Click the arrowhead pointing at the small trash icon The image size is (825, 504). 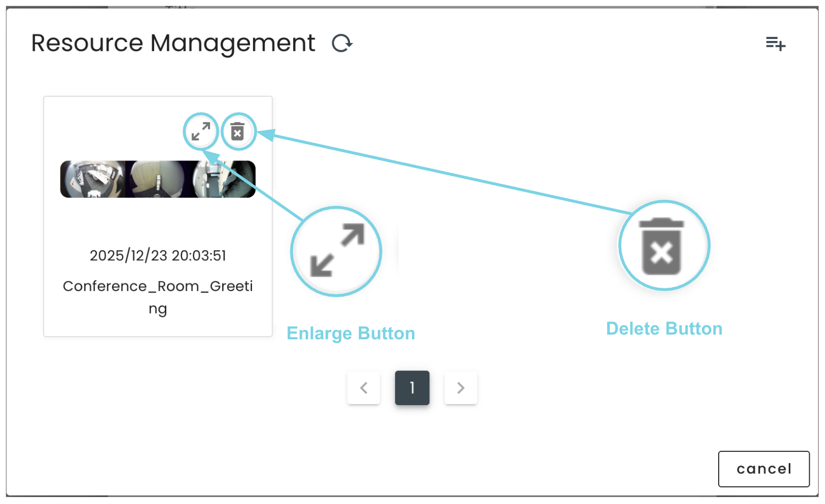click(265, 135)
